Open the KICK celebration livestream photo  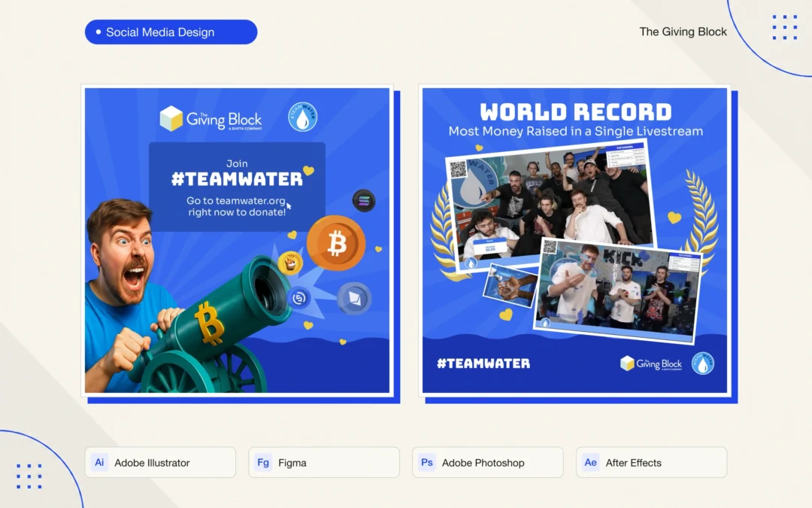(617, 291)
